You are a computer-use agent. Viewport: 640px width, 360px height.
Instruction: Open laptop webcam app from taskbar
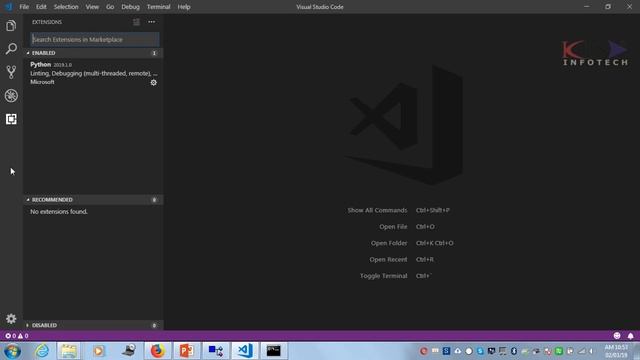(129, 351)
